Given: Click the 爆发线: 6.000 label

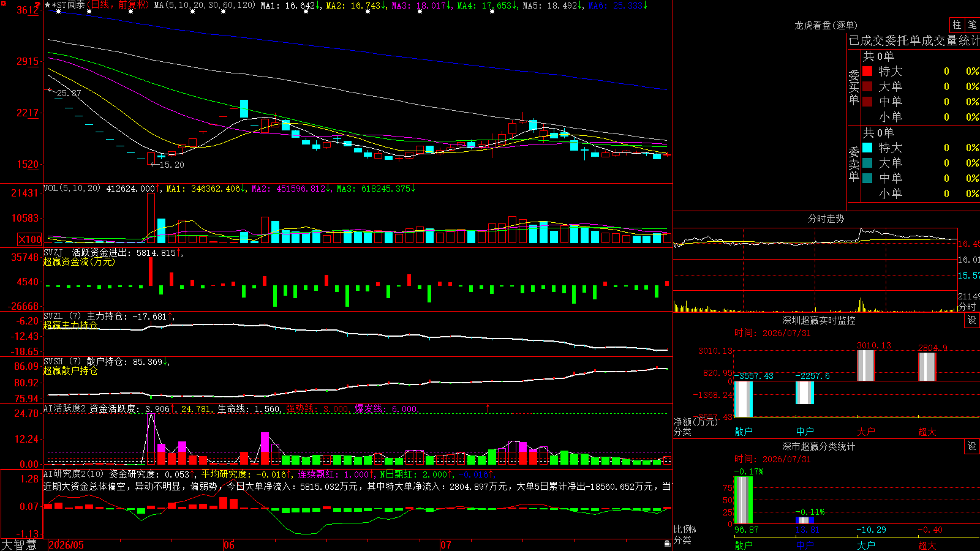Looking at the screenshot, I should point(386,408).
